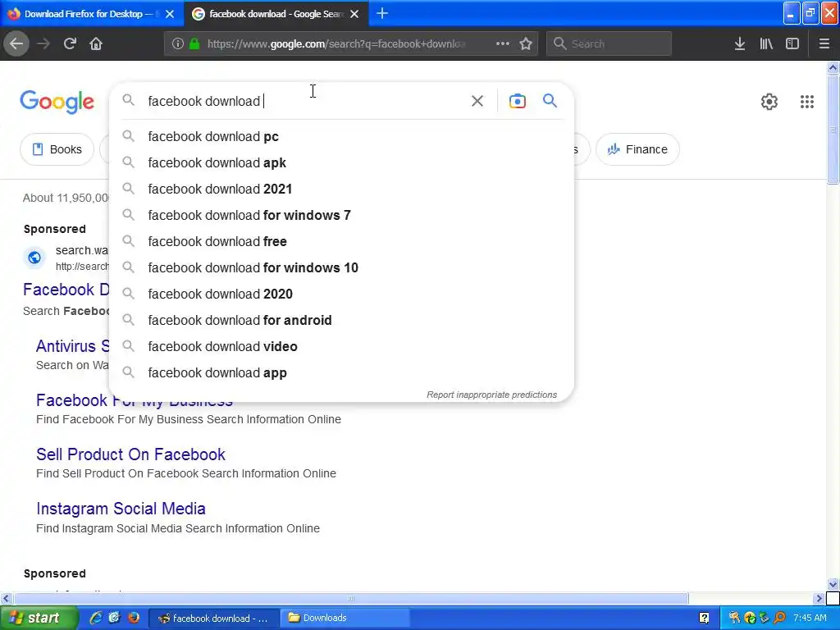Search by image camera icon

[x=518, y=101]
